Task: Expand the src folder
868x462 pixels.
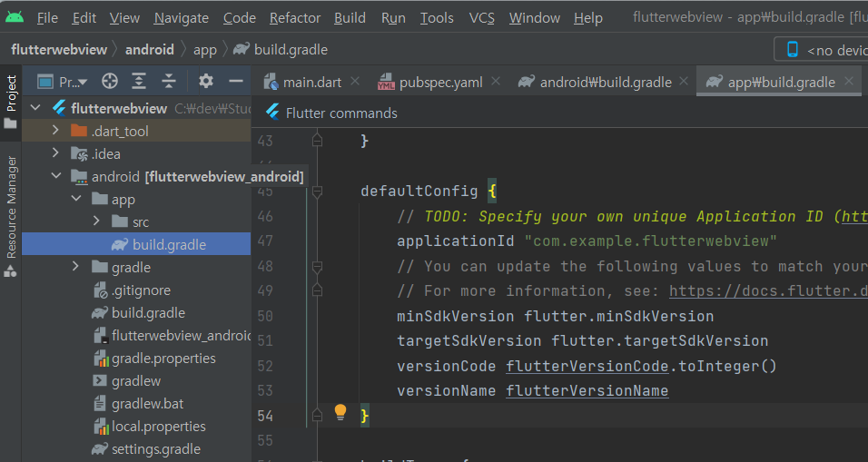Action: tap(97, 221)
